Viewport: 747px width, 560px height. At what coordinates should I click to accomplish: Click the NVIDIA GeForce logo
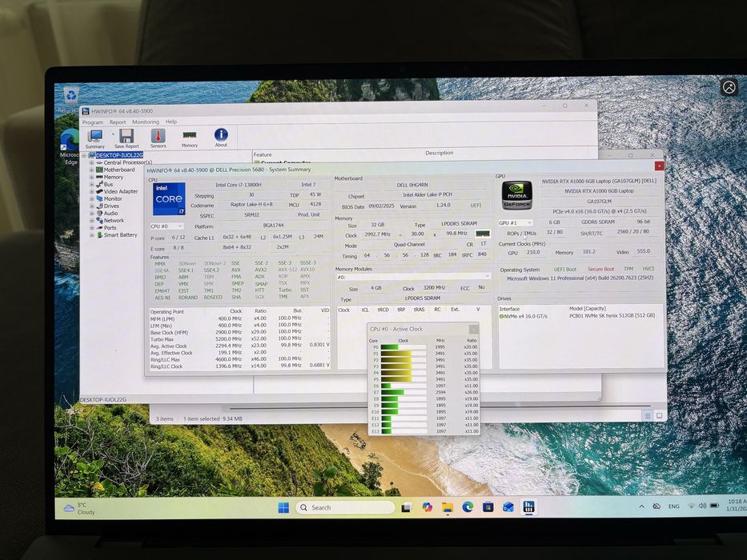[x=517, y=196]
